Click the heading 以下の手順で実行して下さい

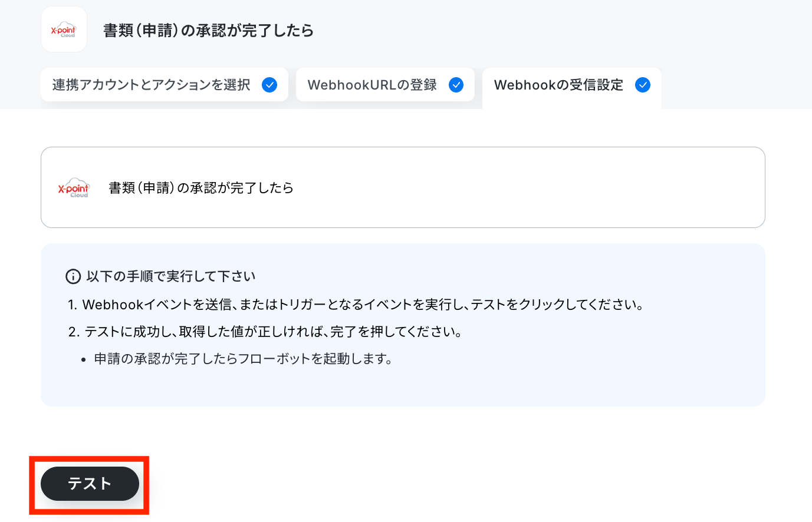171,276
